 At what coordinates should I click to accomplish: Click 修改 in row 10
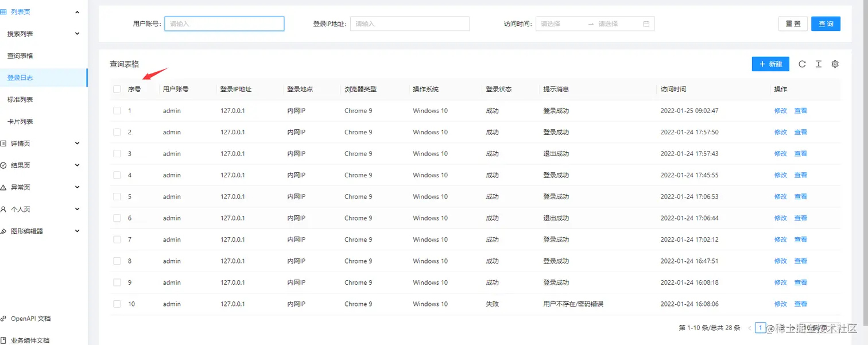tap(781, 304)
